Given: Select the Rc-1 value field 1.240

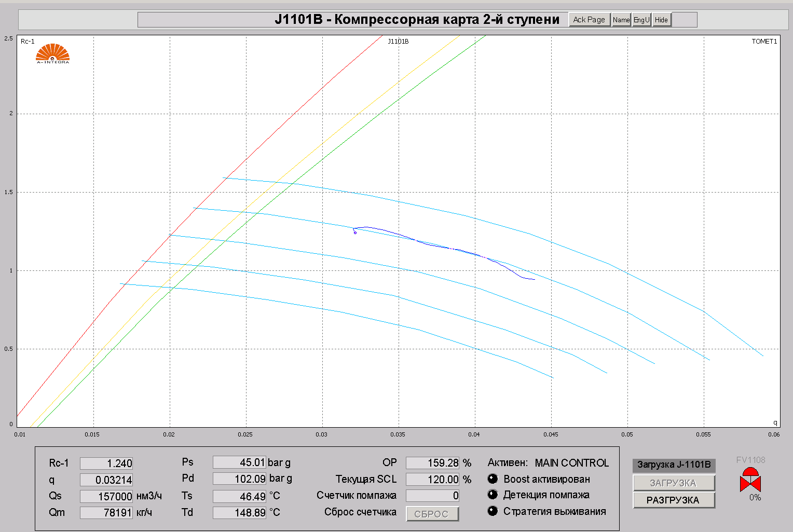Looking at the screenshot, I should [x=106, y=463].
